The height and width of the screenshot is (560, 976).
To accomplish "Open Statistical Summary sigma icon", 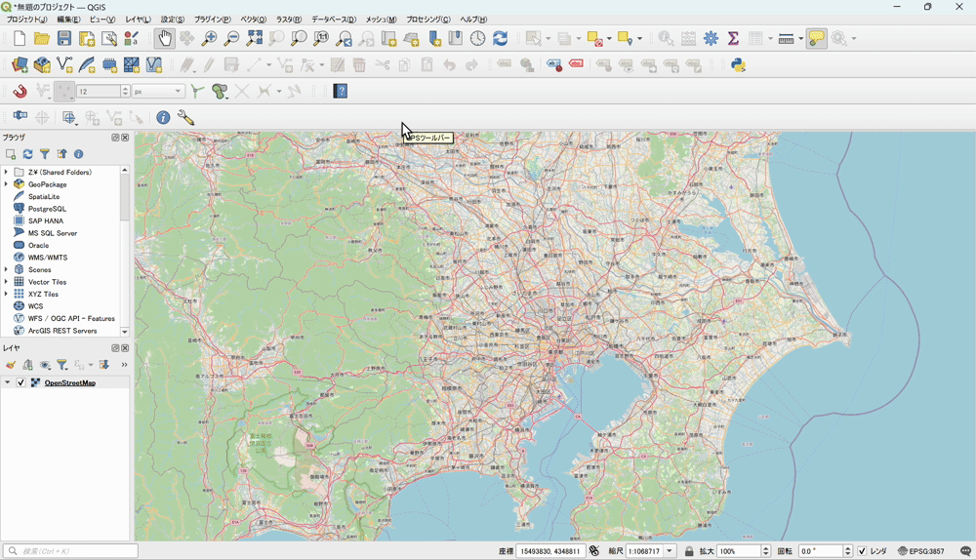I will [x=733, y=39].
